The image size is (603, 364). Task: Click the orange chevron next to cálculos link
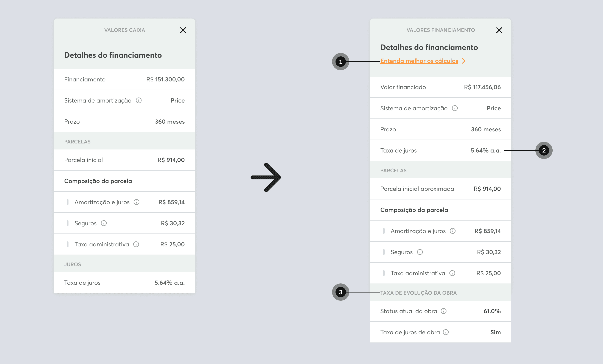point(463,61)
